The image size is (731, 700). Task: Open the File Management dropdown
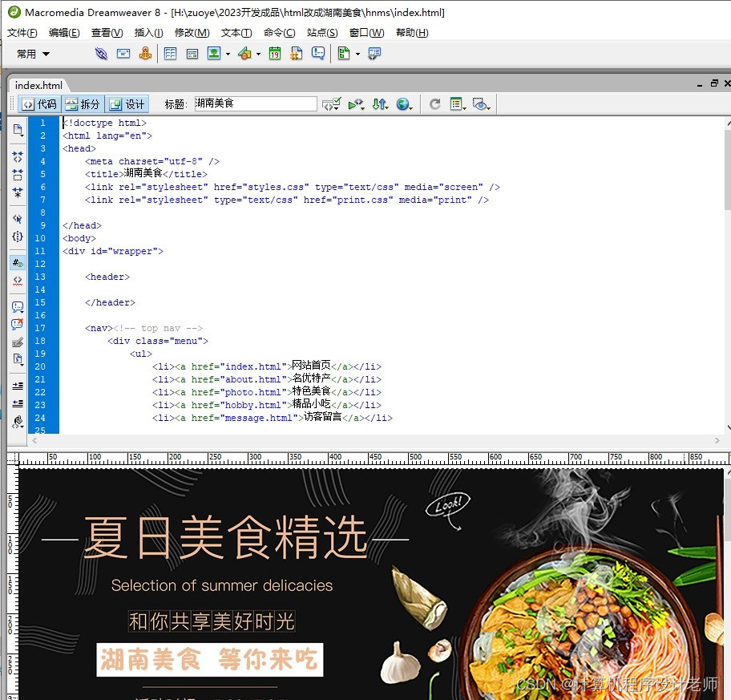(x=380, y=104)
